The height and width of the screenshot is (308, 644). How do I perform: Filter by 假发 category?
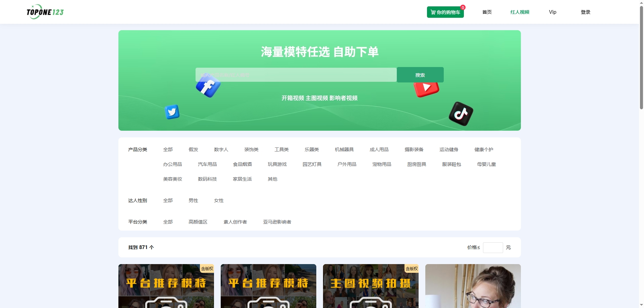(x=193, y=149)
